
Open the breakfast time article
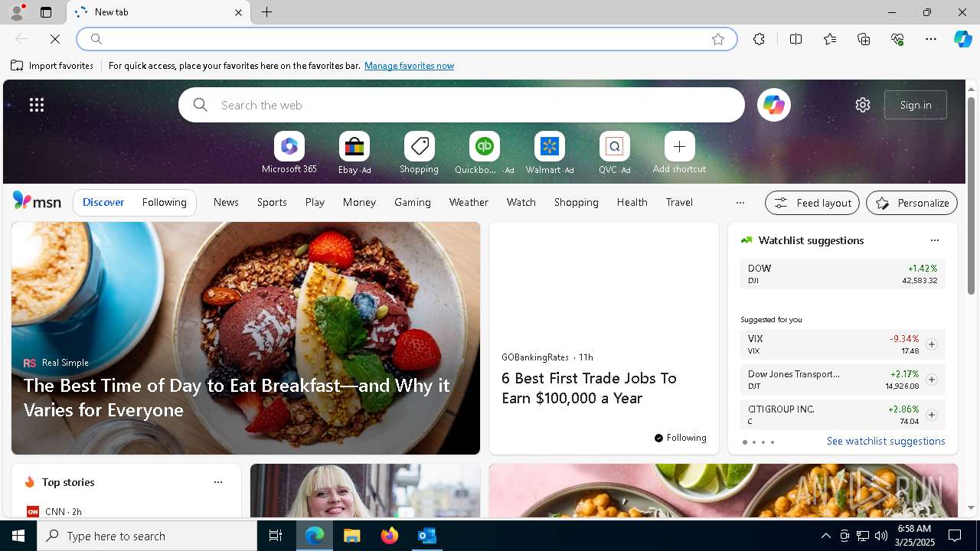[x=237, y=397]
